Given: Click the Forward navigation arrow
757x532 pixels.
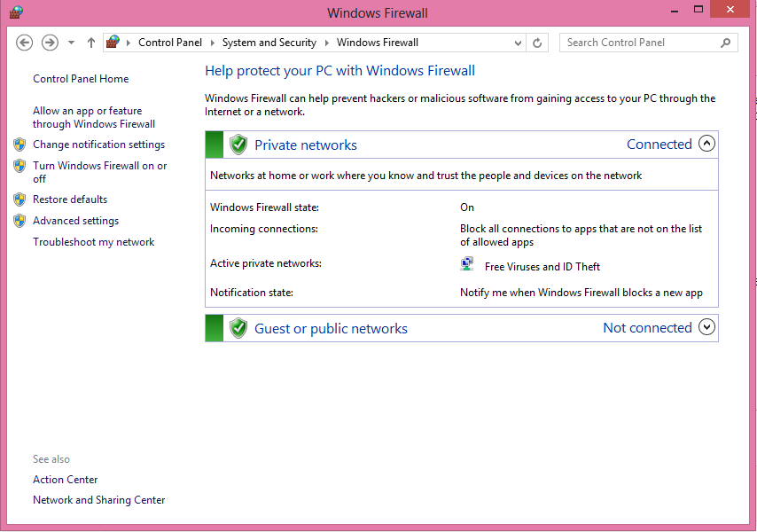Looking at the screenshot, I should [x=51, y=43].
